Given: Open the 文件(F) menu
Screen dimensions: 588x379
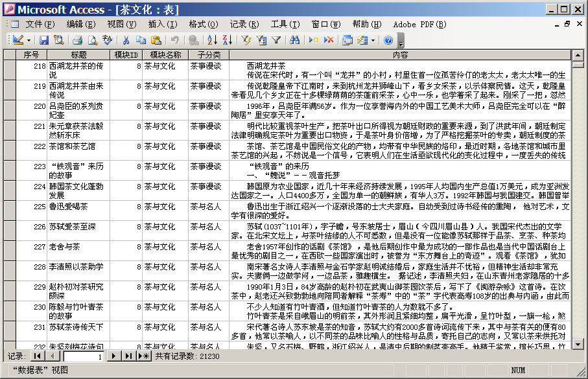Looking at the screenshot, I should tap(40, 25).
